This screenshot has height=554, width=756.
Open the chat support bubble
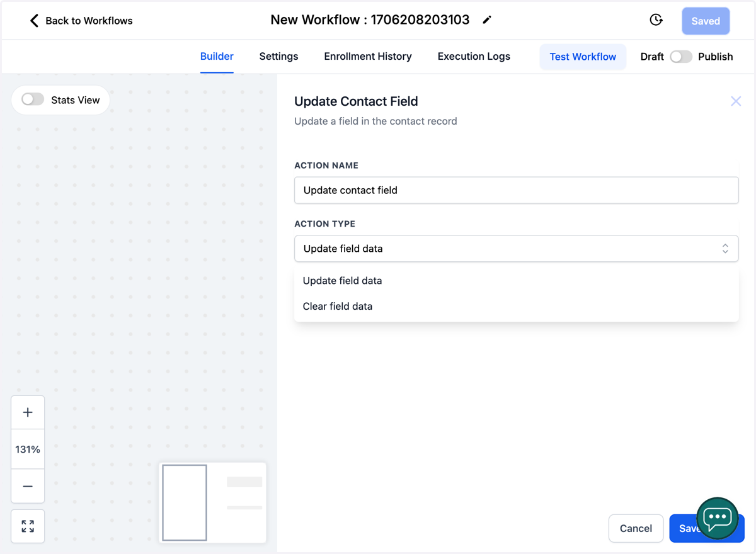point(717,519)
